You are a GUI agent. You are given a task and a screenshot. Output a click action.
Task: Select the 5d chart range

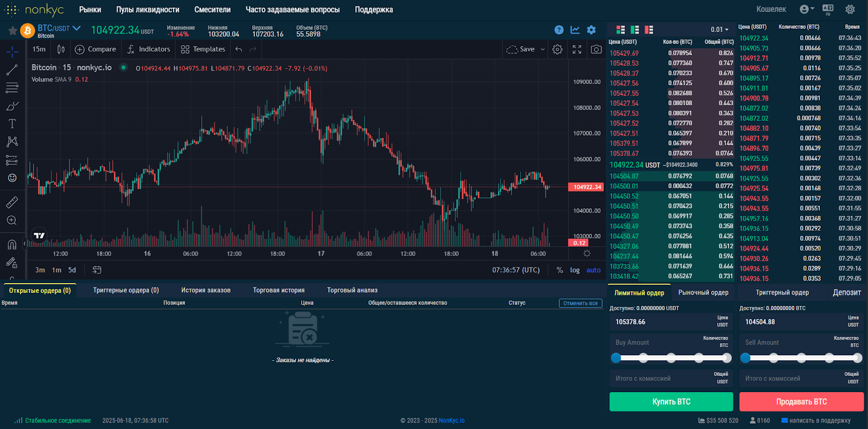tap(72, 270)
